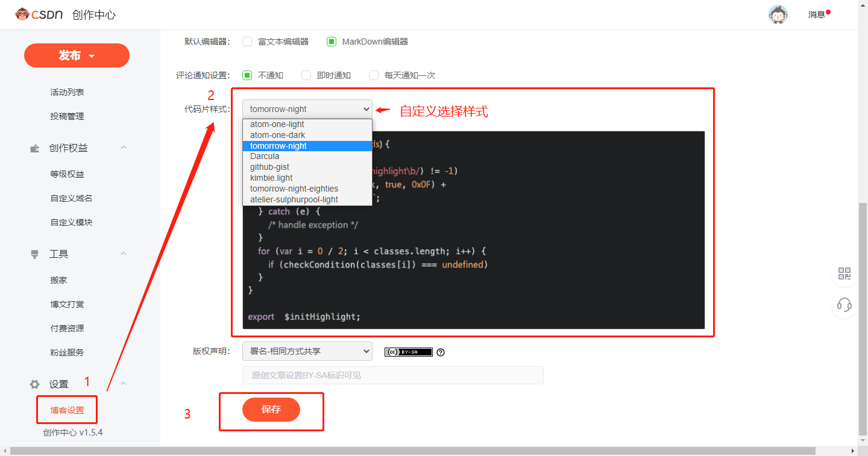
Task: Click the 保存 save button
Action: 271,409
